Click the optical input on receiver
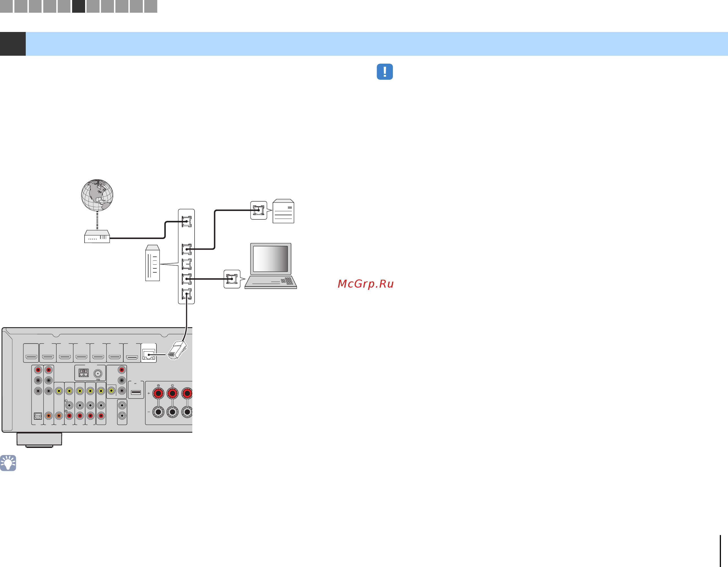The image size is (728, 567). point(38,416)
